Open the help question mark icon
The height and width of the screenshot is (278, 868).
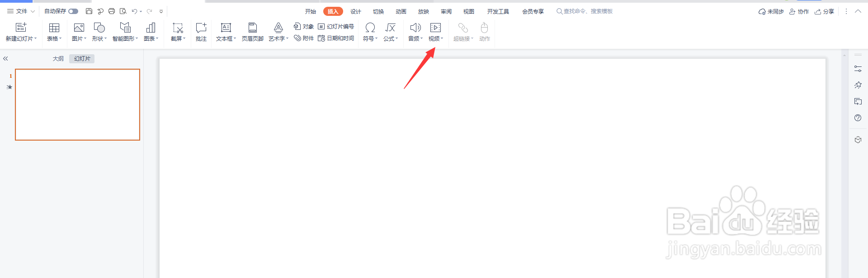(858, 118)
